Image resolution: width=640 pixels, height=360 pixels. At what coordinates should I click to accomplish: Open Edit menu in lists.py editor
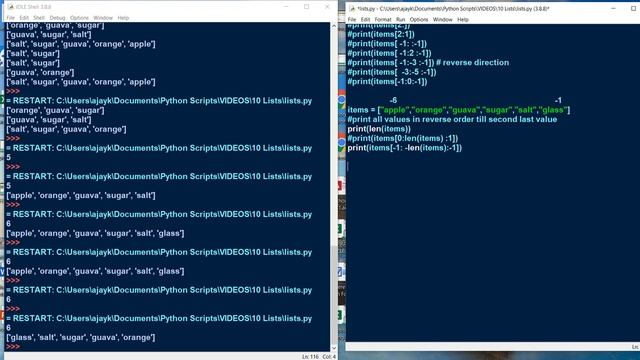tap(365, 20)
